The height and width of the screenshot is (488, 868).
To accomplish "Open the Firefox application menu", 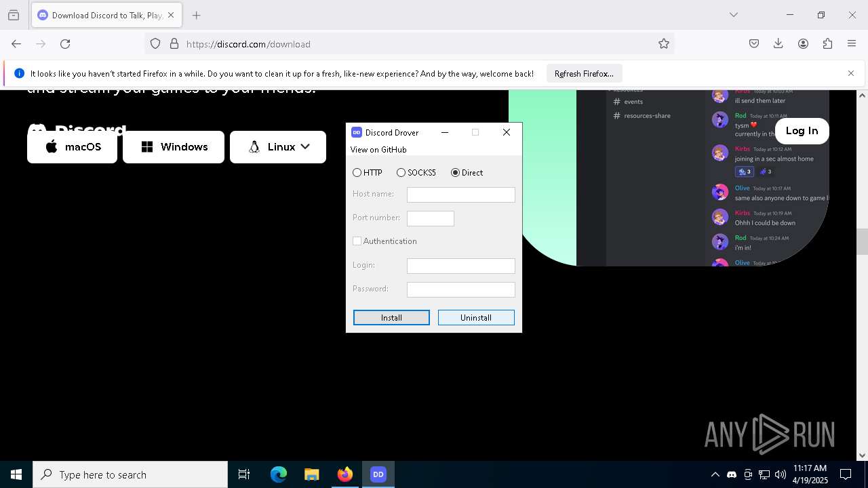I will pos(852,44).
